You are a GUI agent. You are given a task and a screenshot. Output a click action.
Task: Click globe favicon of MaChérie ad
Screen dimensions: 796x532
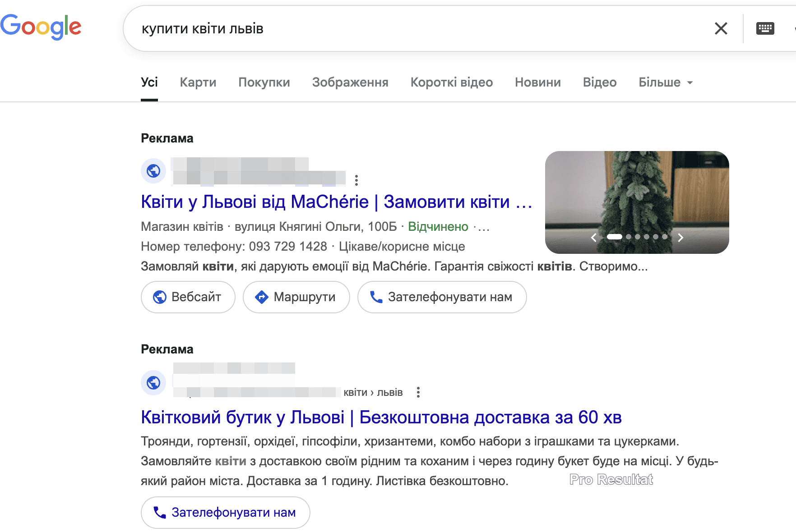coord(153,171)
